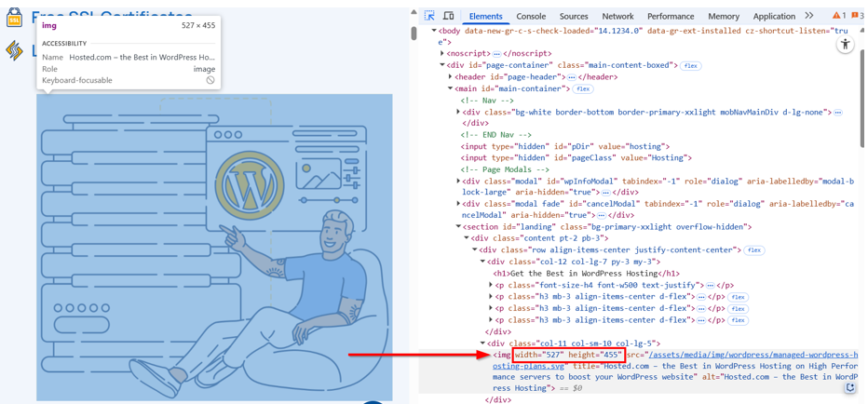The image size is (868, 404).
Task: Open the Network tab
Action: click(x=617, y=17)
